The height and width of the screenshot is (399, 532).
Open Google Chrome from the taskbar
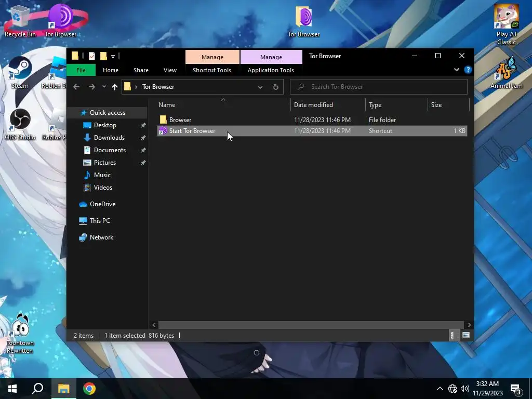tap(89, 389)
